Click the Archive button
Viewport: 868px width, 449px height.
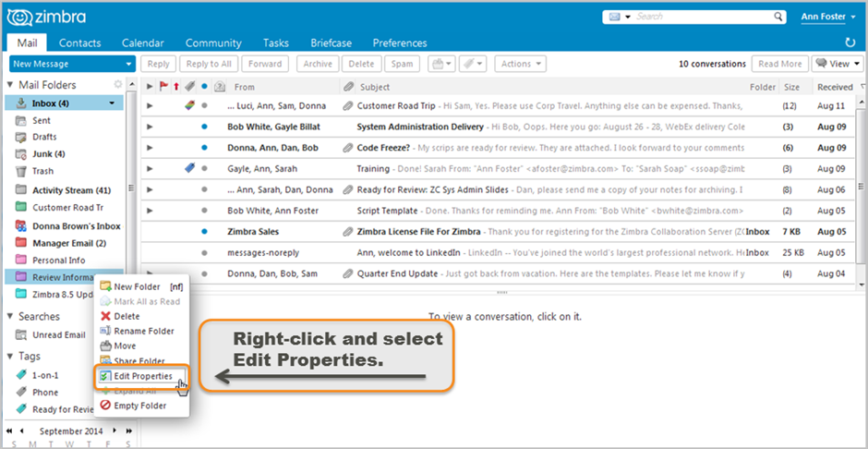(318, 64)
